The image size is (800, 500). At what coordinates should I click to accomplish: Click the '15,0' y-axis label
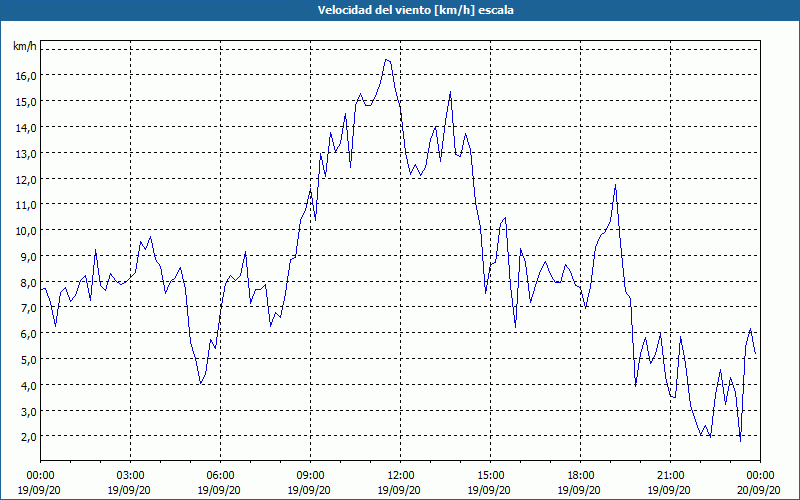(x=26, y=102)
